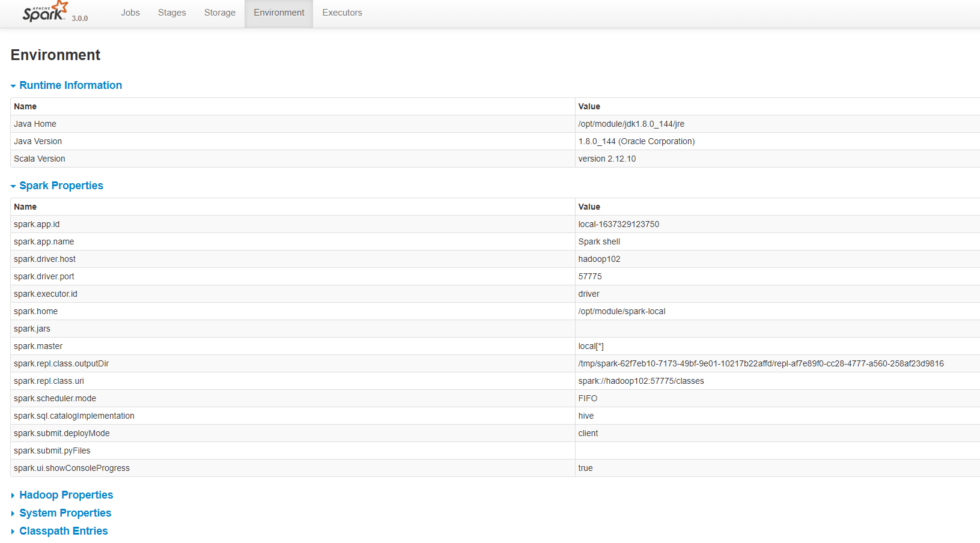Image resolution: width=980 pixels, height=543 pixels.
Task: Open the Storage tab
Action: pyautogui.click(x=220, y=13)
